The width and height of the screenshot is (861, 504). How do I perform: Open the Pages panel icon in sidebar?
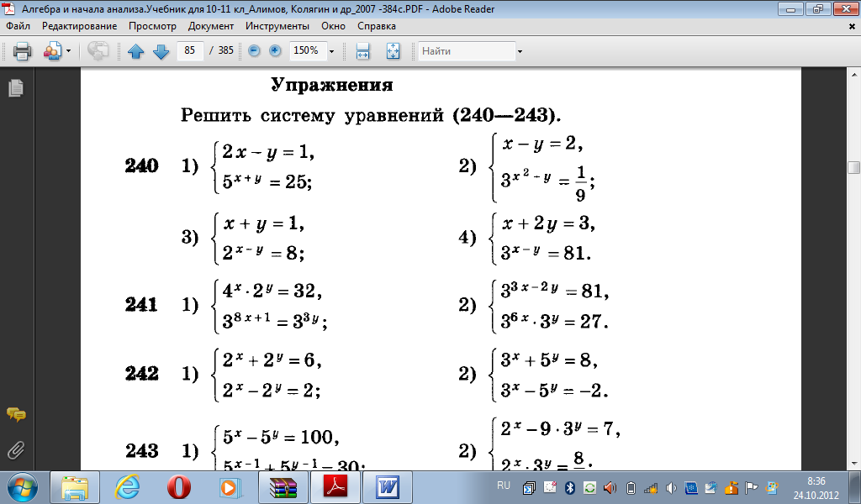tap(16, 87)
